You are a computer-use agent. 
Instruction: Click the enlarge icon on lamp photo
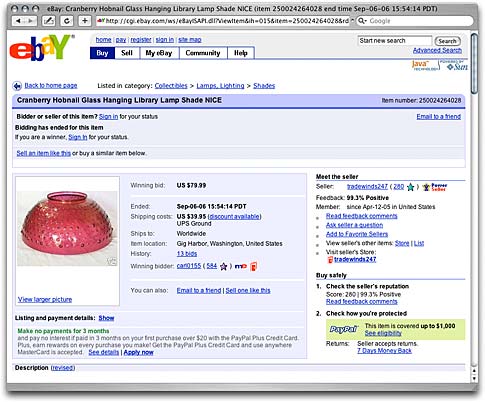coord(113,262)
